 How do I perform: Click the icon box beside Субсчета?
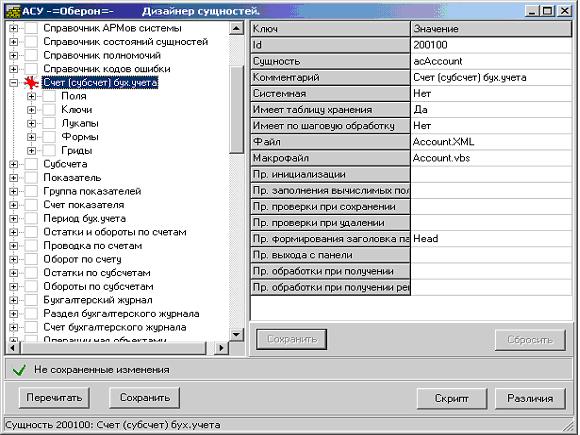pos(31,164)
